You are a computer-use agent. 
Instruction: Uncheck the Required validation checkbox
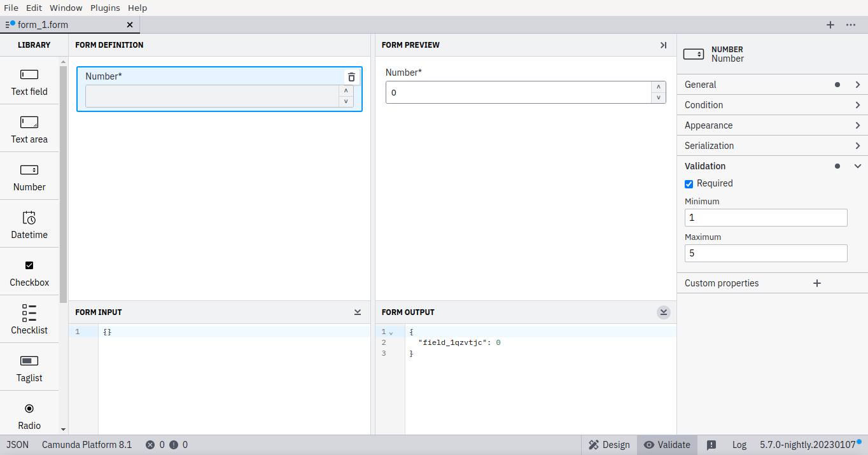pos(689,183)
